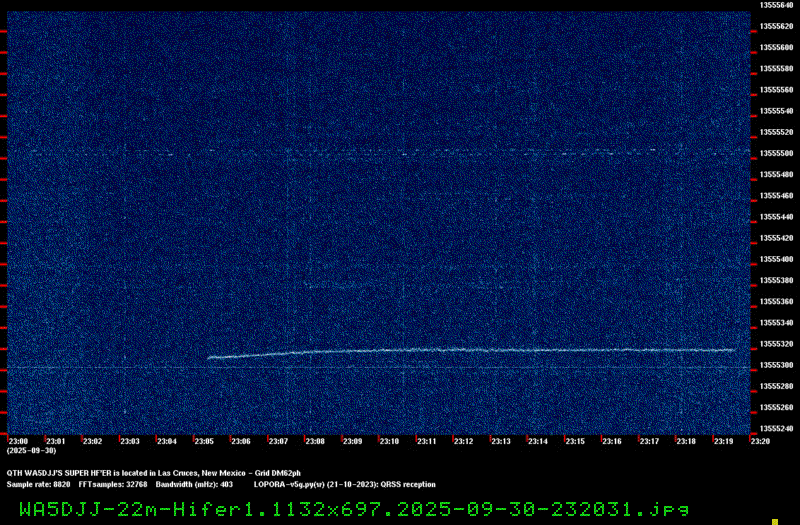Viewport: 800px width, 525px height.
Task: Select the 13555480 frequency label
Action: pyautogui.click(x=777, y=174)
